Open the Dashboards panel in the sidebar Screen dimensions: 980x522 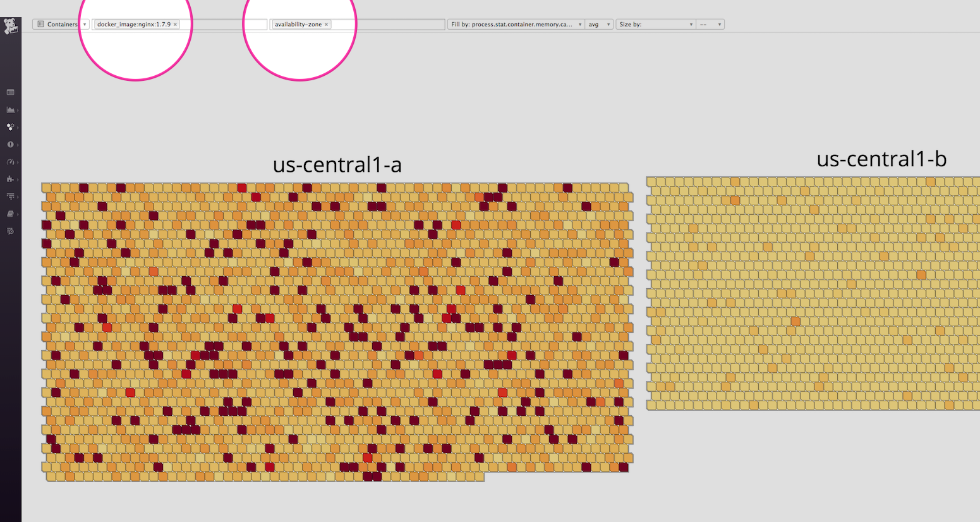pos(10,92)
